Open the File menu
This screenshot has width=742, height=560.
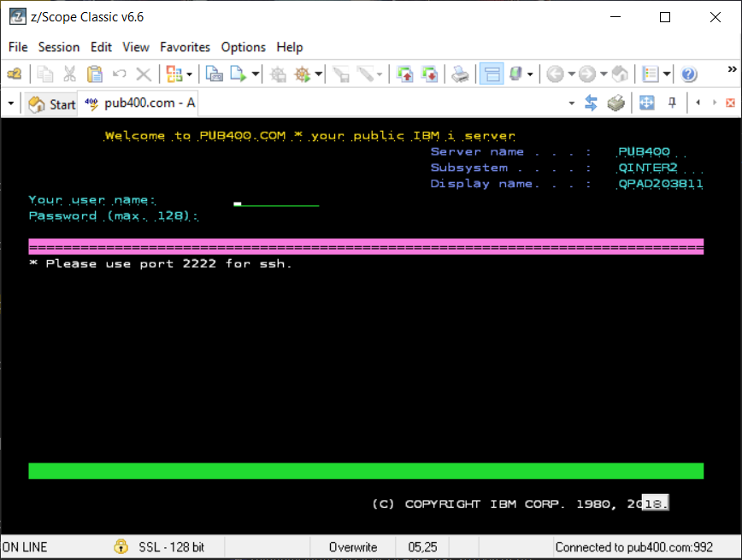click(x=18, y=47)
